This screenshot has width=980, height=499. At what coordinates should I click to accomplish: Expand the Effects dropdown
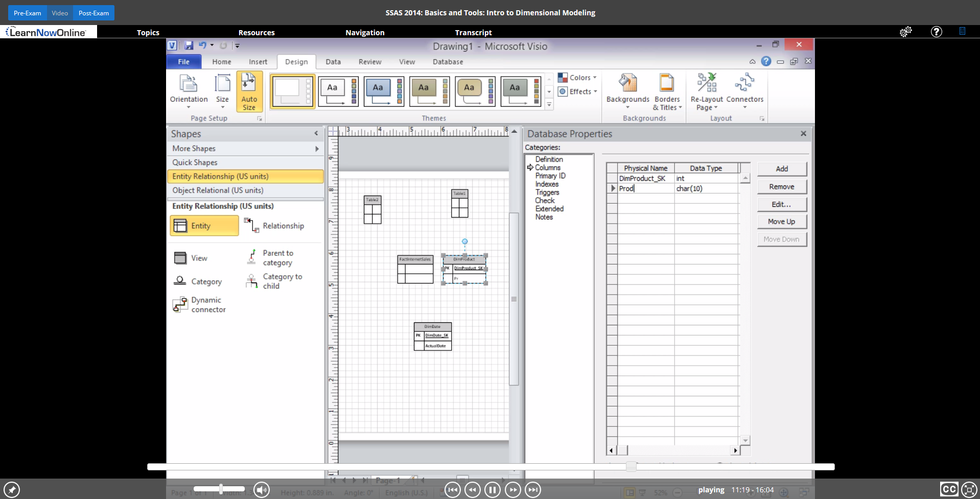click(x=578, y=91)
